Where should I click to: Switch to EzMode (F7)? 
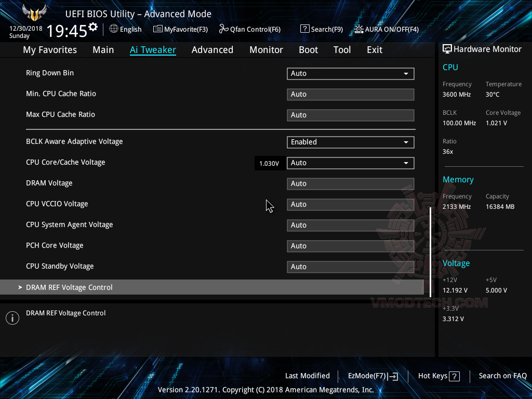click(x=373, y=376)
